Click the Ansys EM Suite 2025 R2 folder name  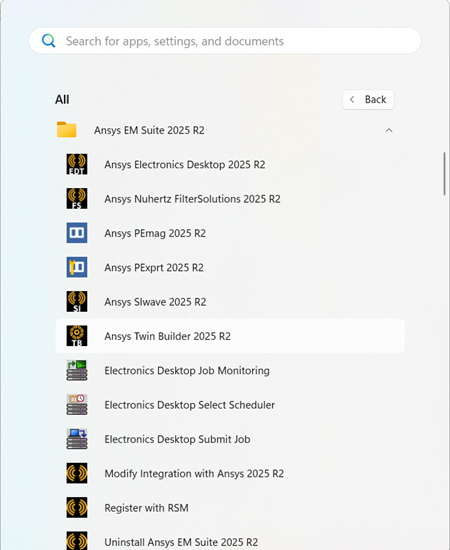pyautogui.click(x=149, y=130)
